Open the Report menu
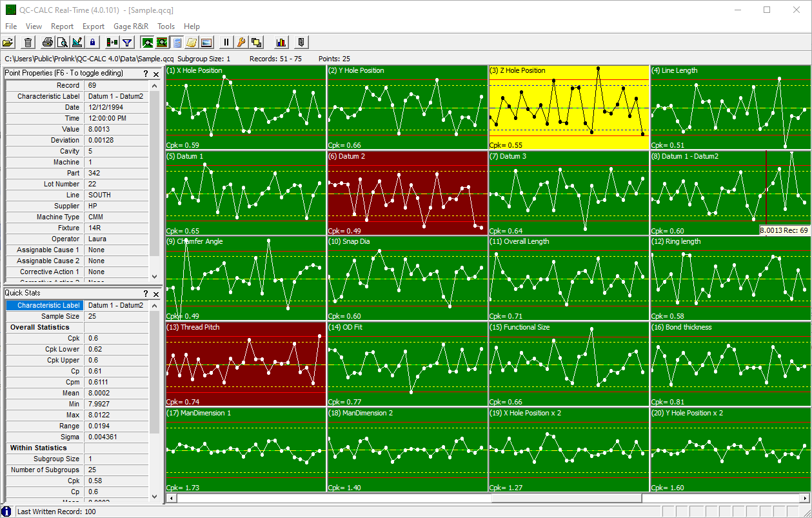Viewport: 812px width, 518px height. (62, 26)
